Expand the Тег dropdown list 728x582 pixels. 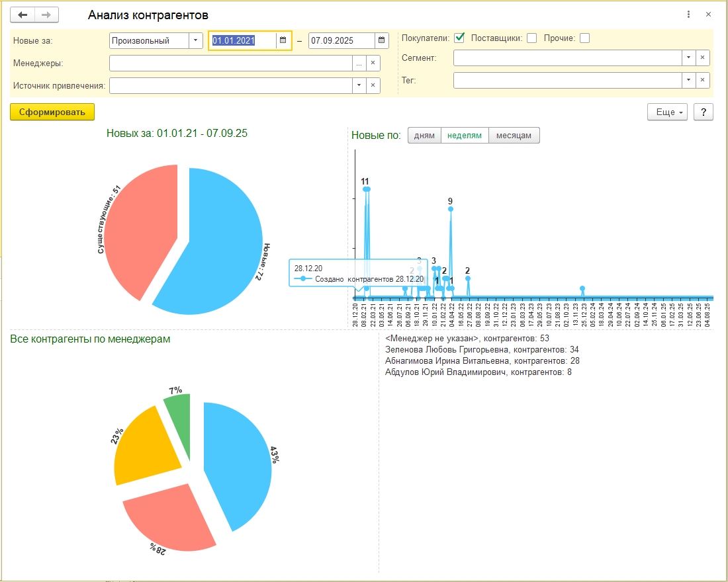pyautogui.click(x=688, y=80)
